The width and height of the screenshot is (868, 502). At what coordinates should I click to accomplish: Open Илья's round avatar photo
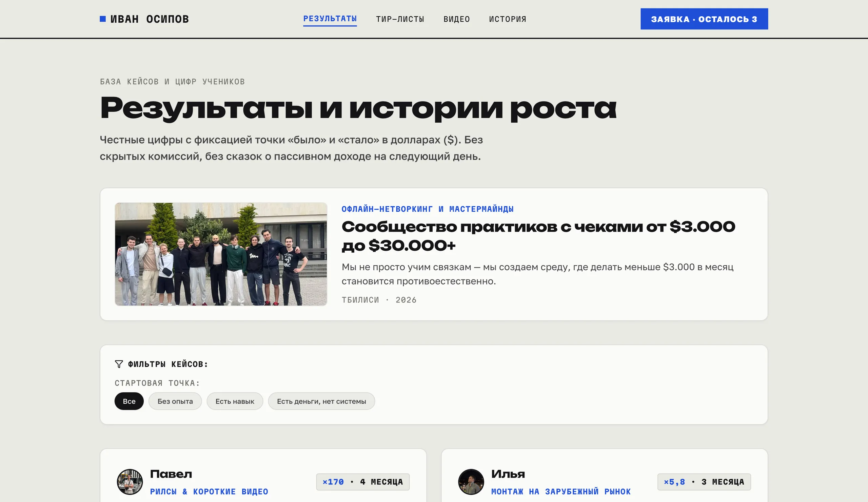click(471, 482)
